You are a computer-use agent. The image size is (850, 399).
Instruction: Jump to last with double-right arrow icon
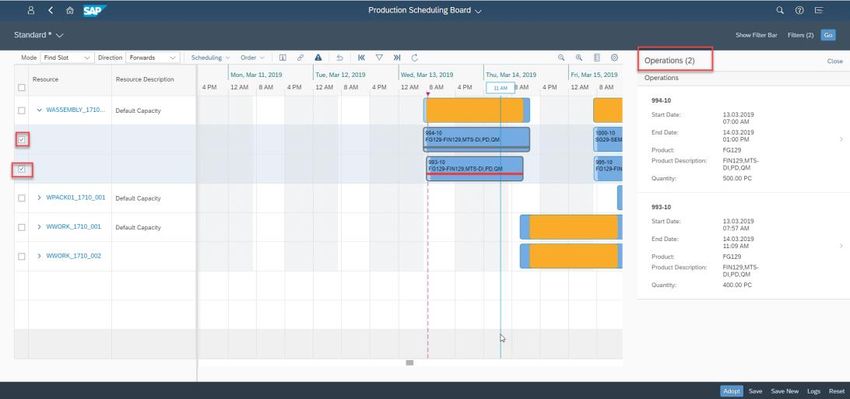[397, 57]
